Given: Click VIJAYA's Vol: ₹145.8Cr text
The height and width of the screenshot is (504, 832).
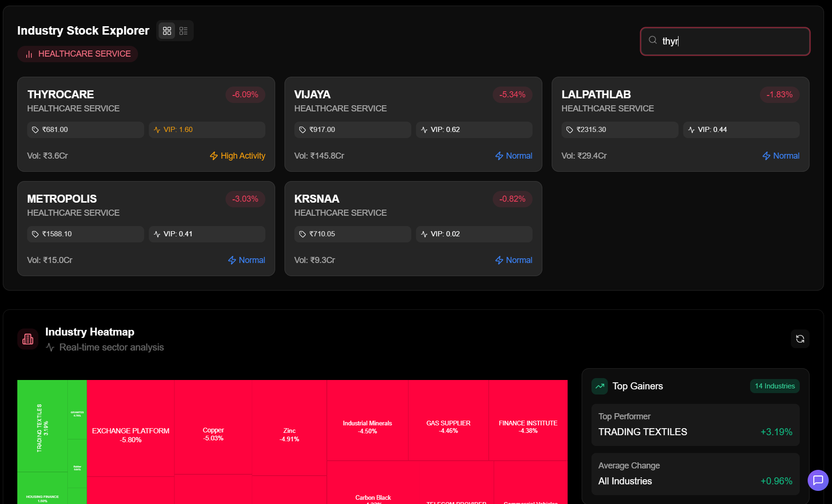Looking at the screenshot, I should point(319,156).
